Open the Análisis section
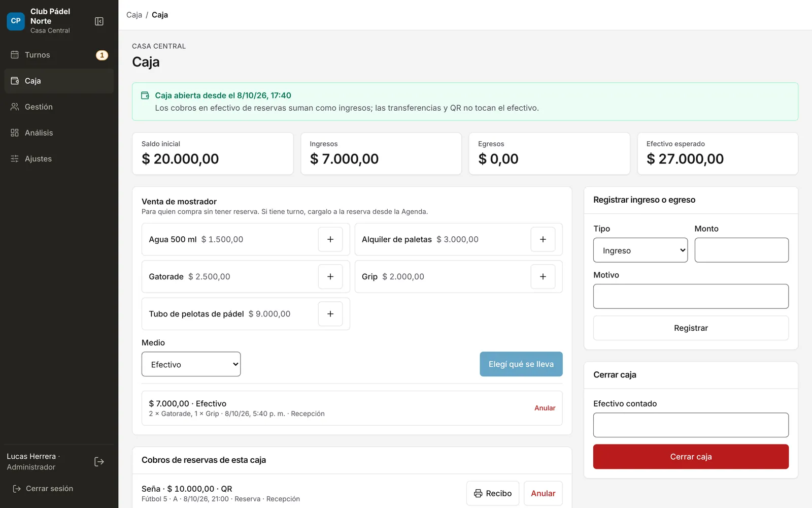Viewport: 812px width, 508px height. coord(59,133)
